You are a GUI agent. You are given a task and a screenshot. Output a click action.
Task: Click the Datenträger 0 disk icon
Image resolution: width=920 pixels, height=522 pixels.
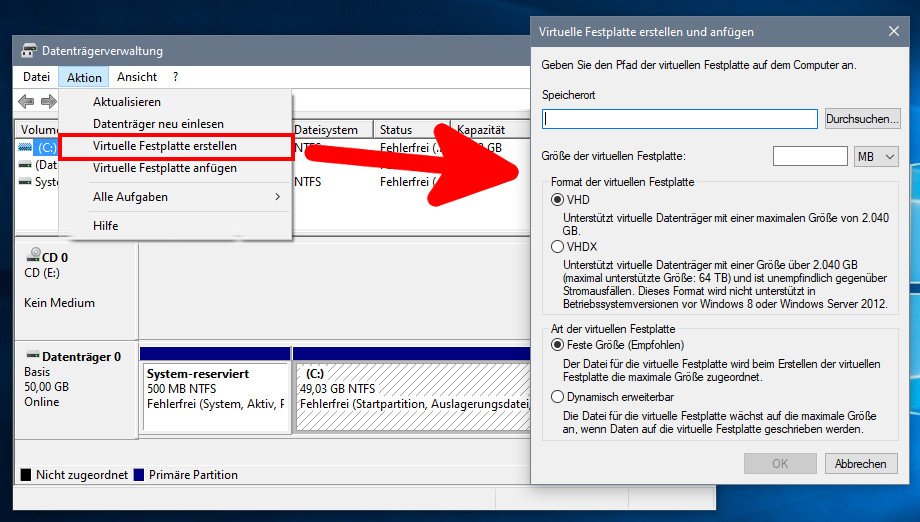point(32,356)
